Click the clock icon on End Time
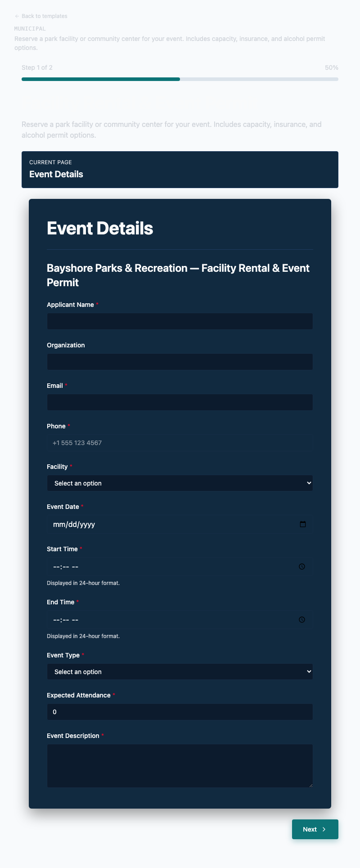 click(x=301, y=620)
